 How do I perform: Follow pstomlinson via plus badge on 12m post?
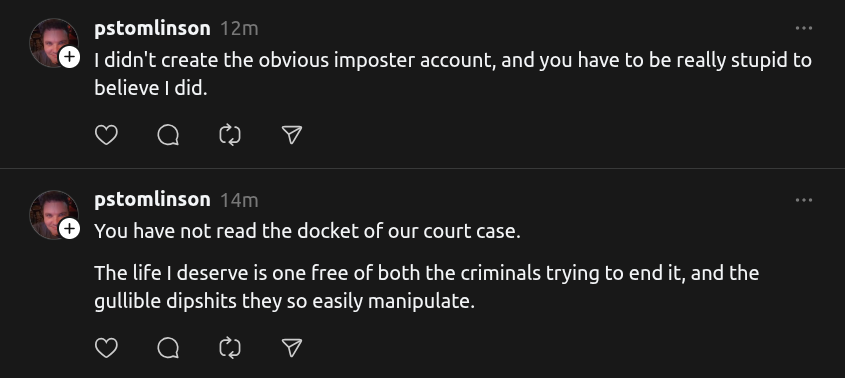click(70, 57)
